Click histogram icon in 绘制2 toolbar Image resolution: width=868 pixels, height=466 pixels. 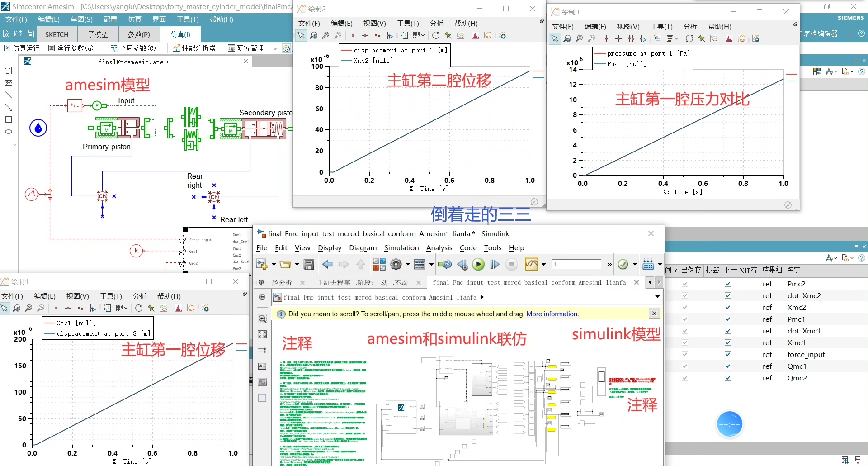coord(475,35)
